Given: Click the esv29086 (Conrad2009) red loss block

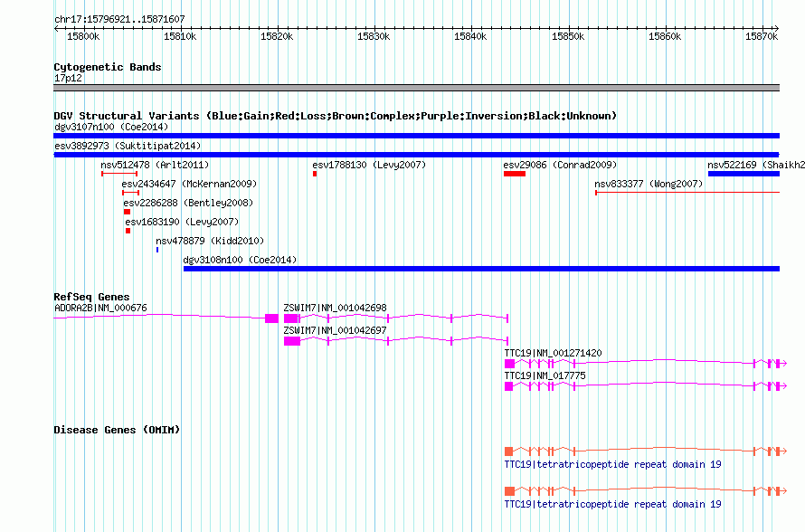Looking at the screenshot, I should pos(515,174).
